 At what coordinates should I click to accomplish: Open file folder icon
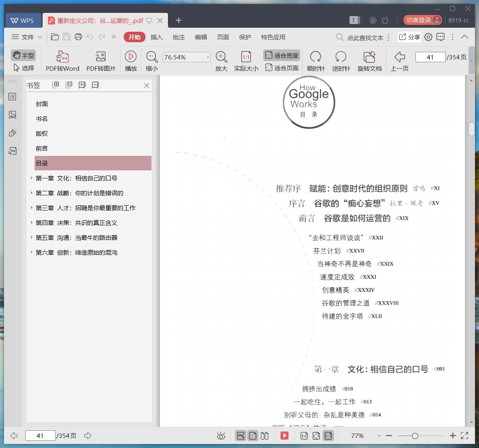click(x=55, y=37)
